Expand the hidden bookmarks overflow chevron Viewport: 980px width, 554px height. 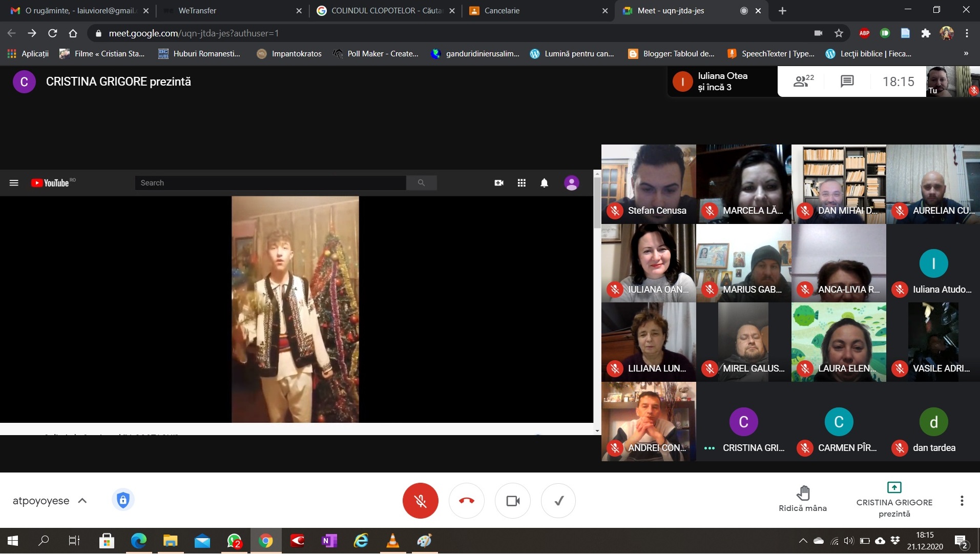966,53
